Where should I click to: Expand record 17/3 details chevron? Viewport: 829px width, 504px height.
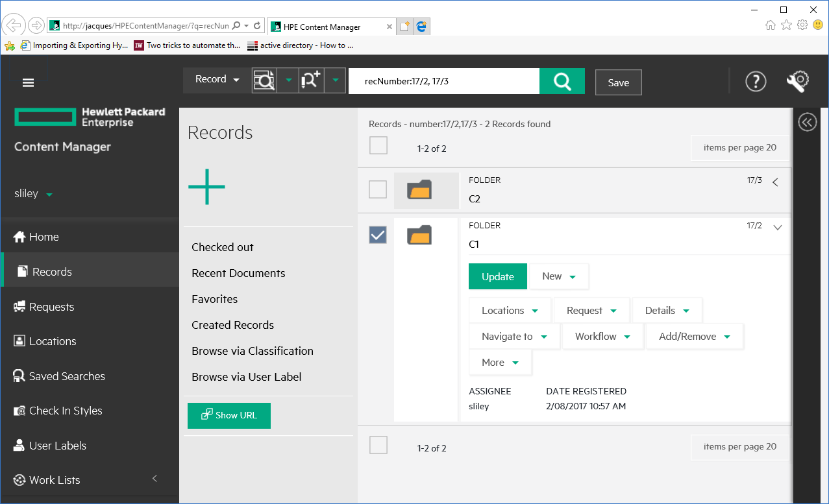(775, 183)
